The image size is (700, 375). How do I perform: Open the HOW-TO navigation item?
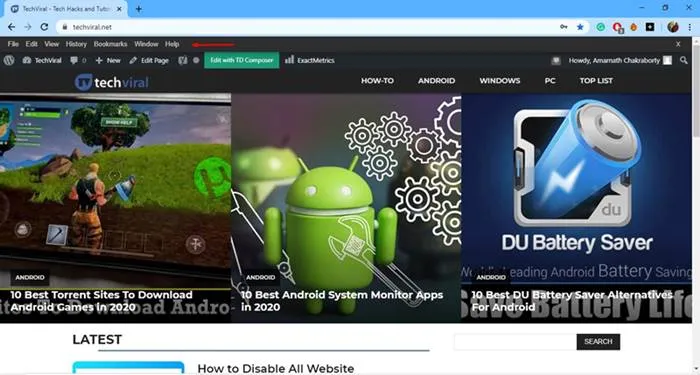coord(377,81)
